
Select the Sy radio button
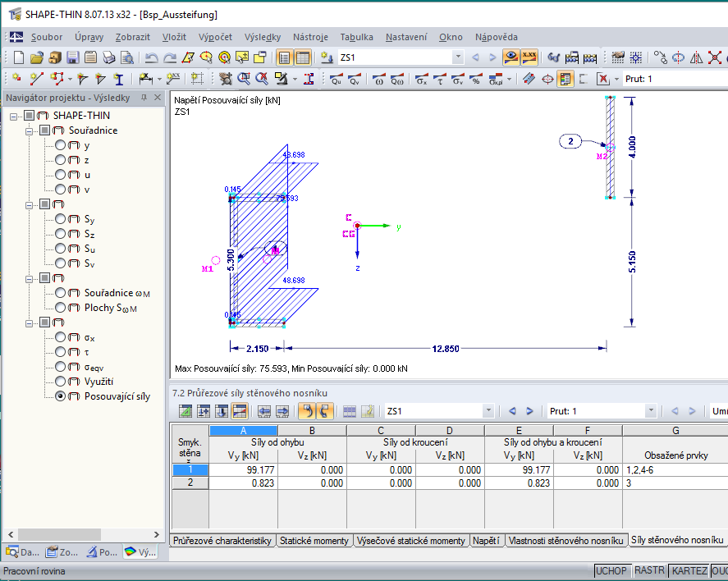click(x=60, y=219)
